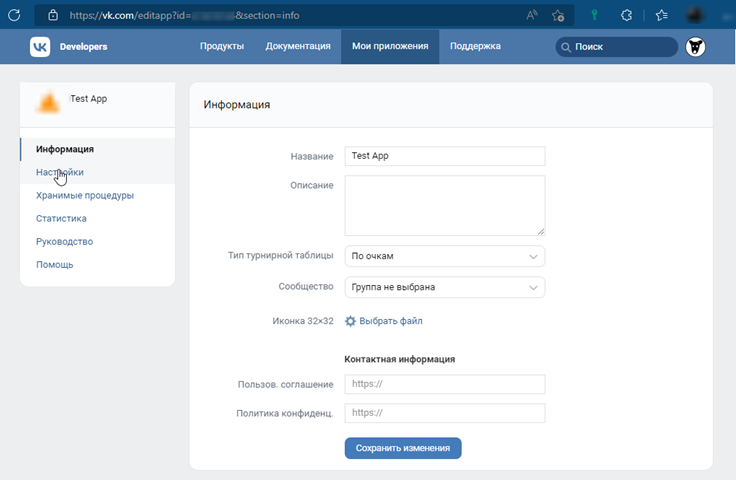Open the Продукты menu
The image size is (736, 480).
(x=222, y=46)
